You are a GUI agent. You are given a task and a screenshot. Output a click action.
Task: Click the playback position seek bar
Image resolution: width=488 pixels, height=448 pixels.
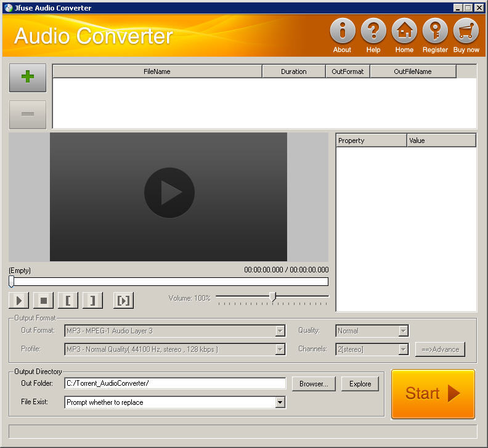tap(169, 282)
